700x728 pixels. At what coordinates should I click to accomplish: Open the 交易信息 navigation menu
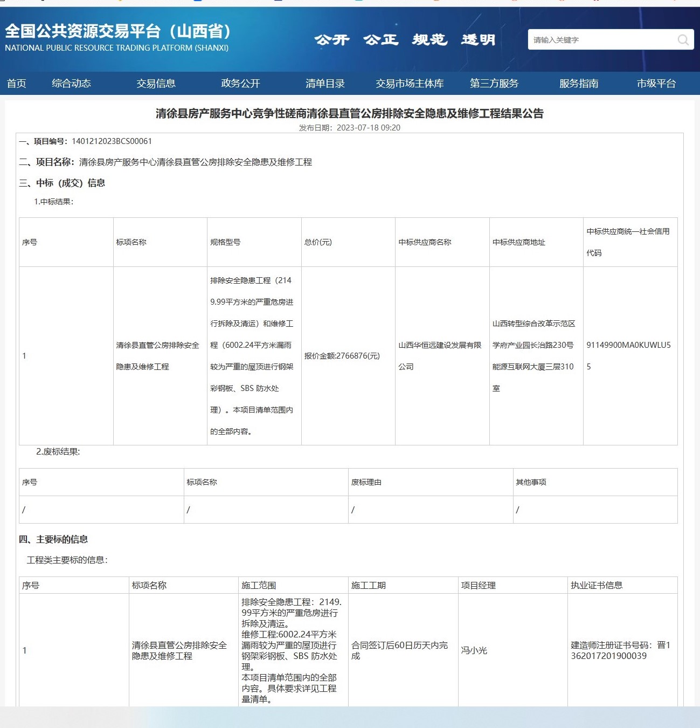[156, 84]
